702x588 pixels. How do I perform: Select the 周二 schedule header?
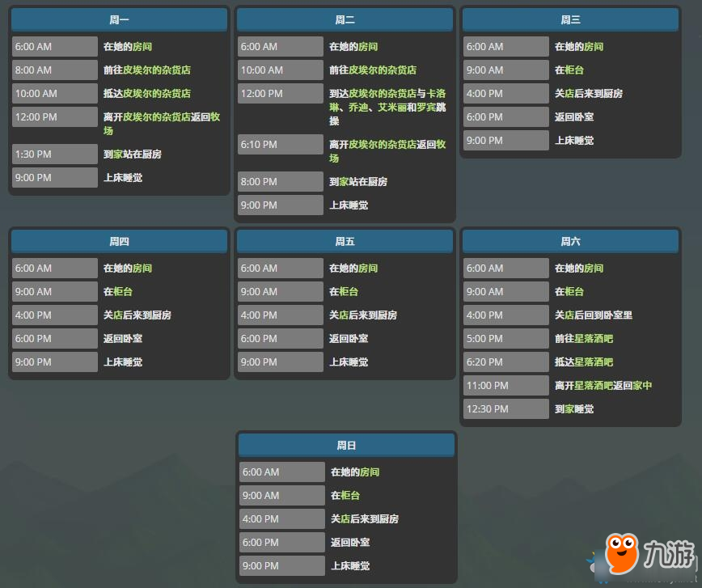(345, 20)
